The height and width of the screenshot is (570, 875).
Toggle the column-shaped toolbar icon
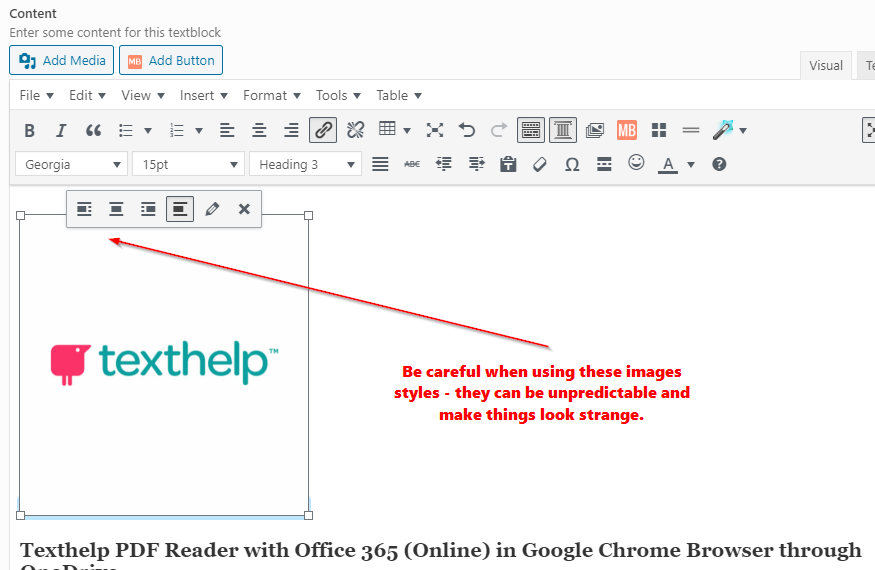tap(563, 130)
